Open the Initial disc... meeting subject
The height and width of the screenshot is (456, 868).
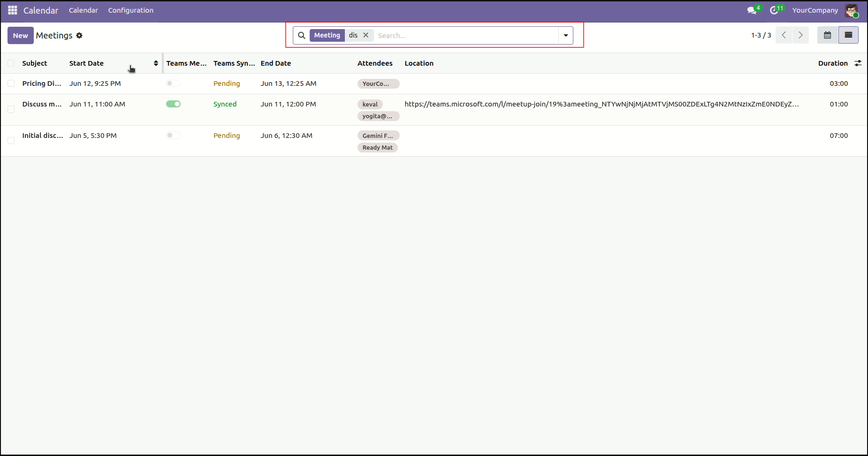43,136
